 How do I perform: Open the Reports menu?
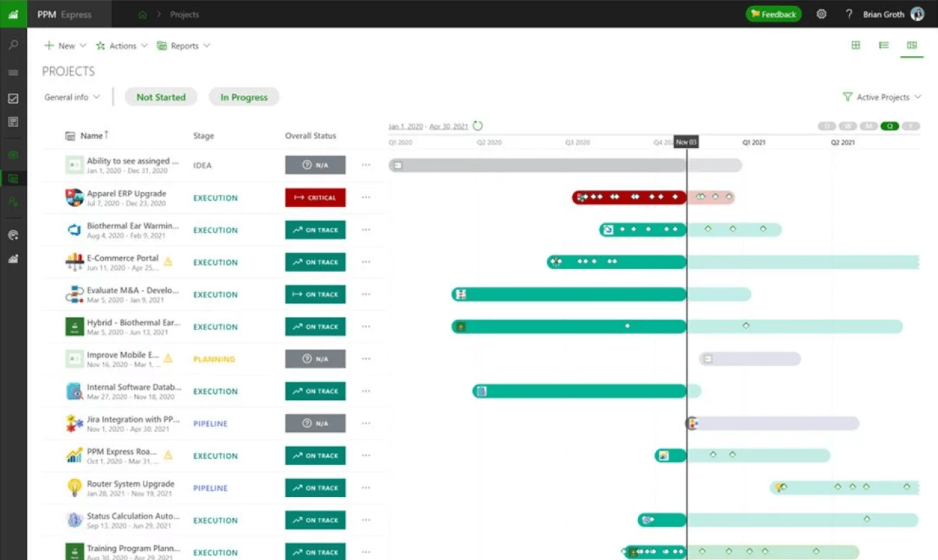point(184,46)
